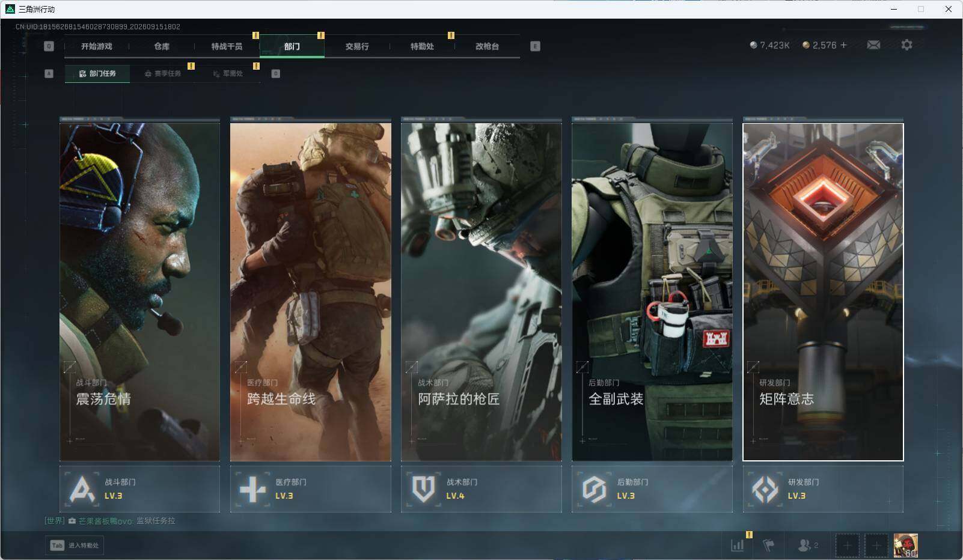Click the camera icon in world chat

[72, 521]
